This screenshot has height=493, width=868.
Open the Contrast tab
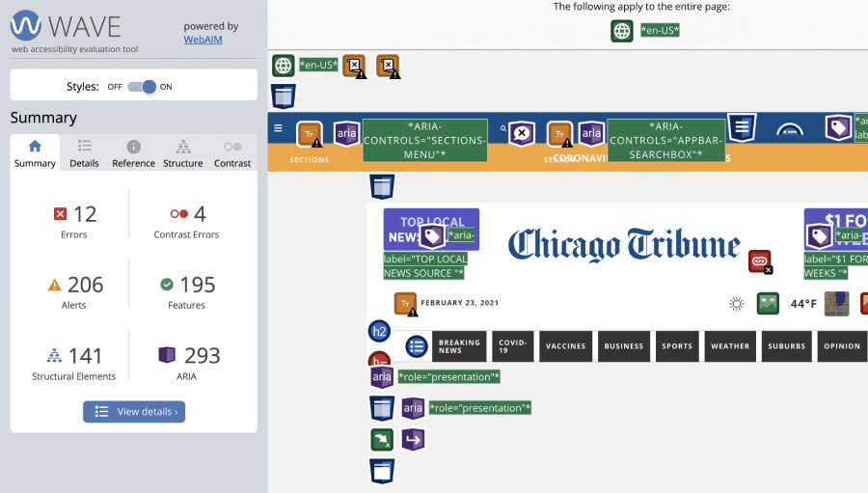click(x=232, y=153)
